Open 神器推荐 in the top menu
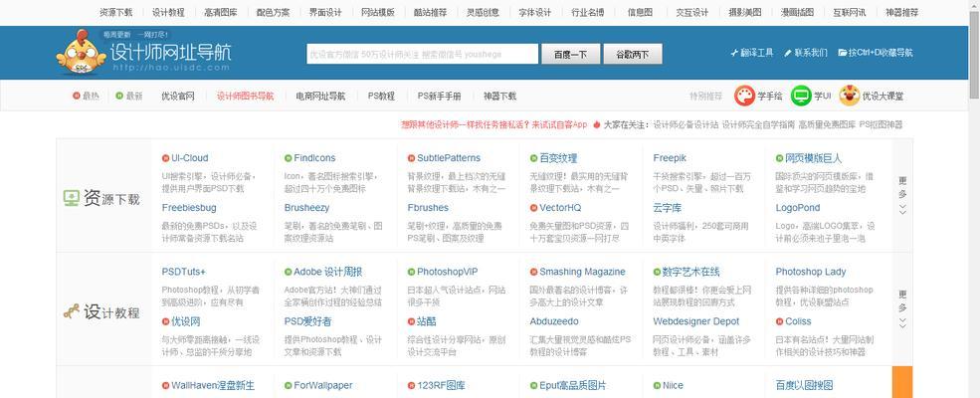Screen dimensions: 980x398 tap(901, 12)
